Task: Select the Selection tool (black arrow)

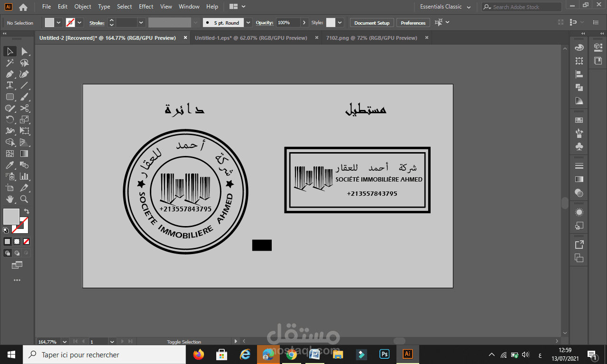Action: 9,51
